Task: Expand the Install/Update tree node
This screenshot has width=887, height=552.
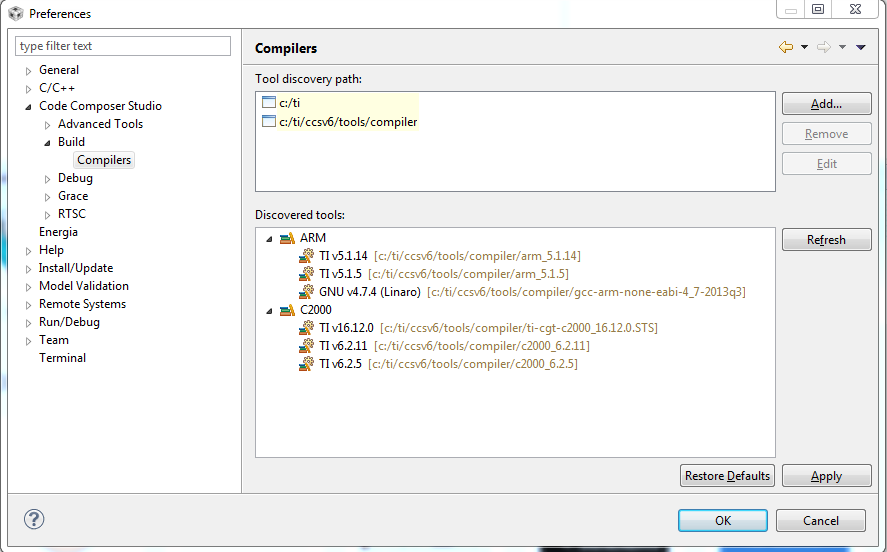Action: tap(28, 269)
